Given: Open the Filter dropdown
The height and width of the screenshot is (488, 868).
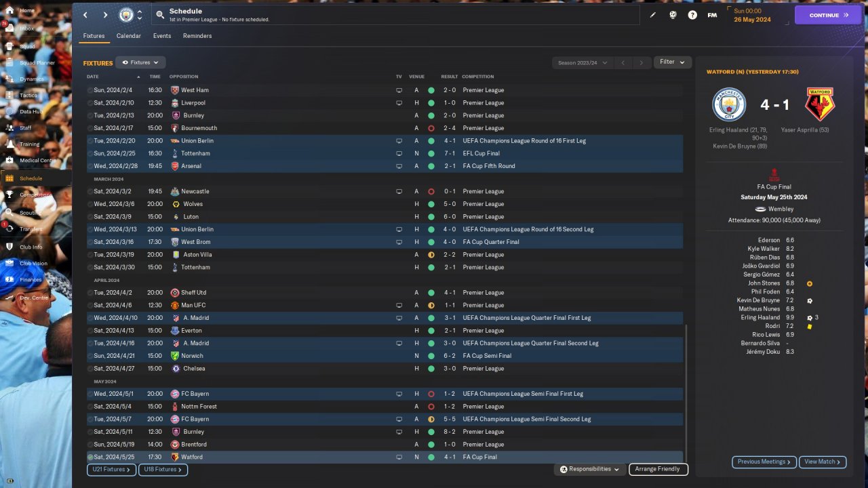Looking at the screenshot, I should (x=673, y=62).
